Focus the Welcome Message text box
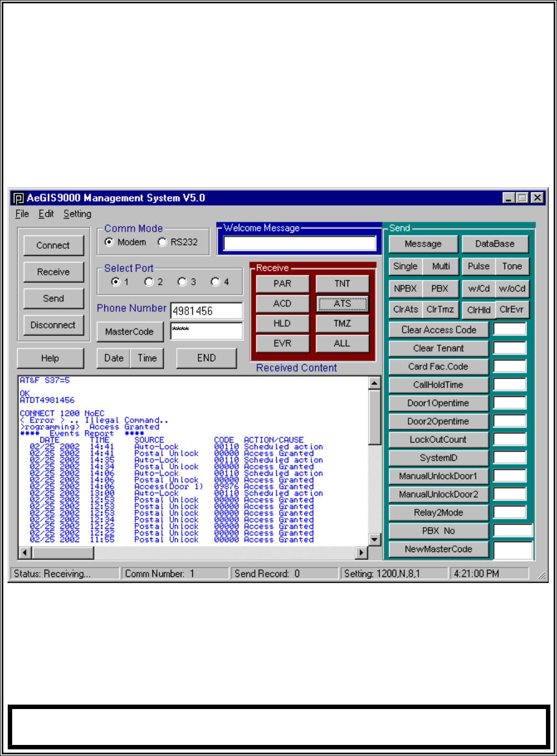The height and width of the screenshot is (756, 557). click(299, 244)
